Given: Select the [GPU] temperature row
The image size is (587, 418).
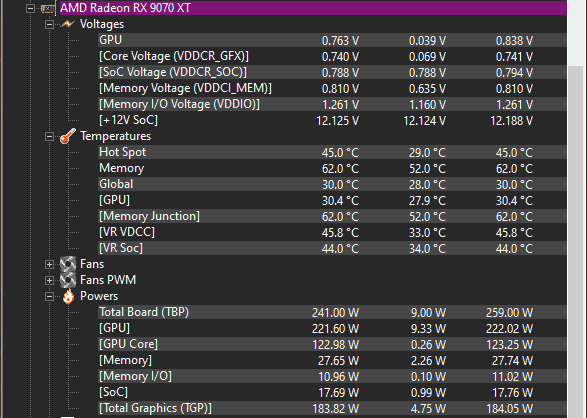Looking at the screenshot, I should pos(332,200).
